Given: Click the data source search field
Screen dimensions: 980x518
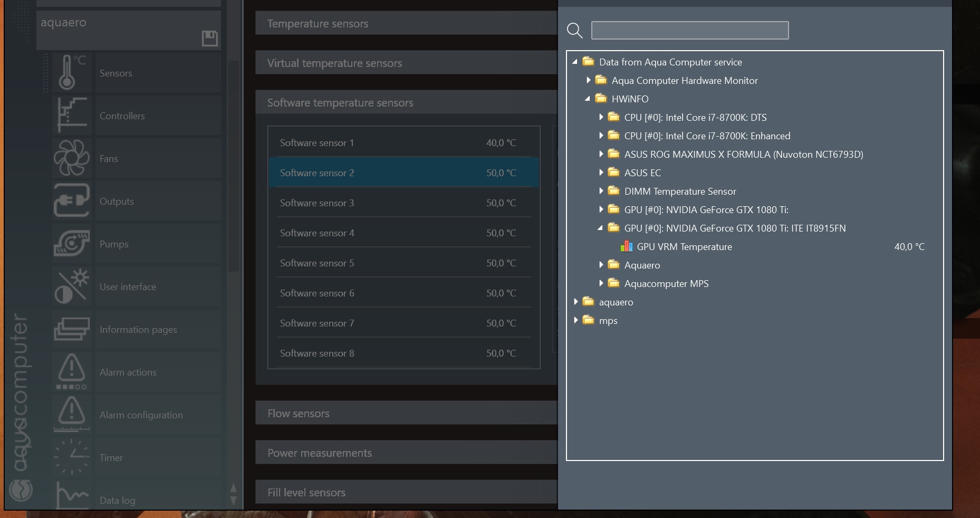Looking at the screenshot, I should point(689,31).
